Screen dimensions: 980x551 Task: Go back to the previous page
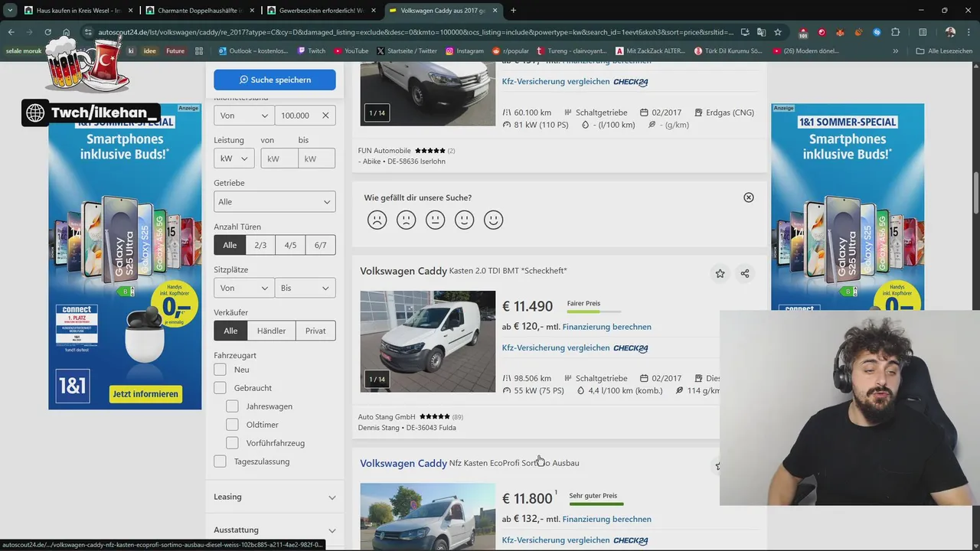pos(11,32)
